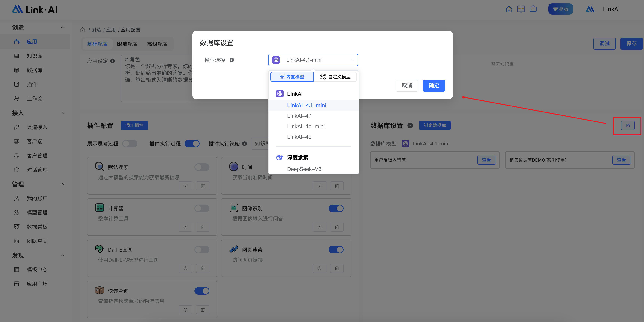644x322 pixels.
Task: Open the 限流配置 tab
Action: point(128,44)
